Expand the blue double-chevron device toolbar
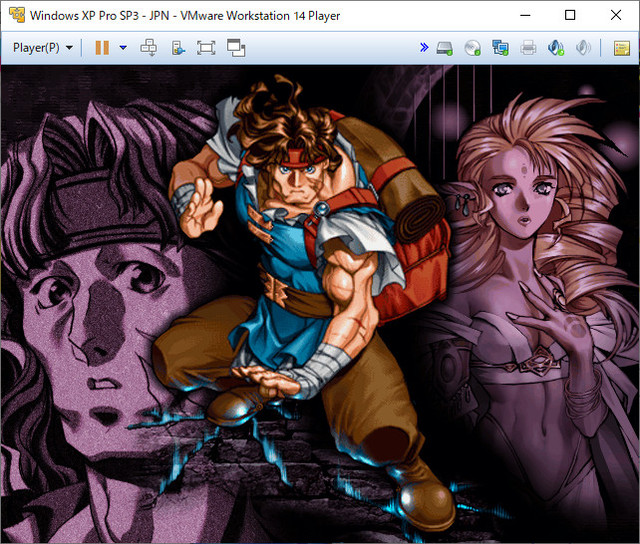This screenshot has height=544, width=640. pyautogui.click(x=424, y=47)
